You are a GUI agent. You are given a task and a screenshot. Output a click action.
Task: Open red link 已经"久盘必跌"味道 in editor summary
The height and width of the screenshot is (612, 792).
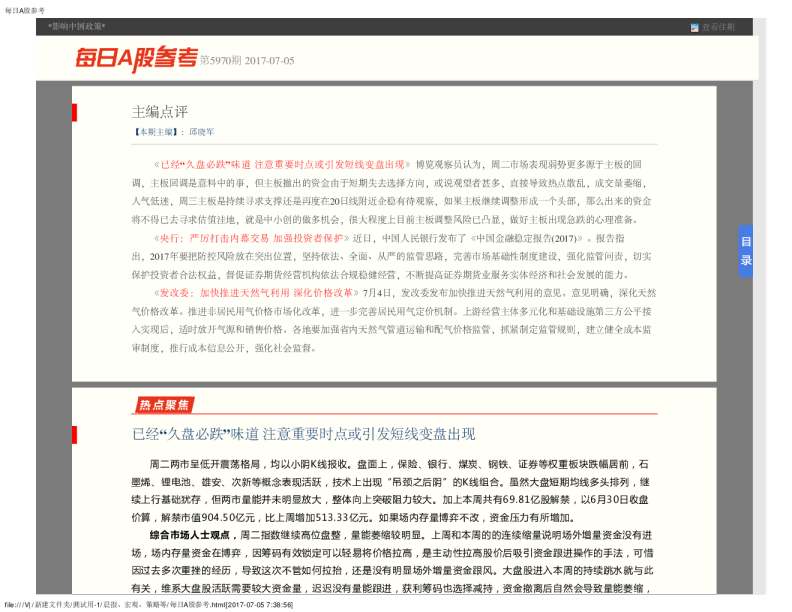[x=281, y=164]
